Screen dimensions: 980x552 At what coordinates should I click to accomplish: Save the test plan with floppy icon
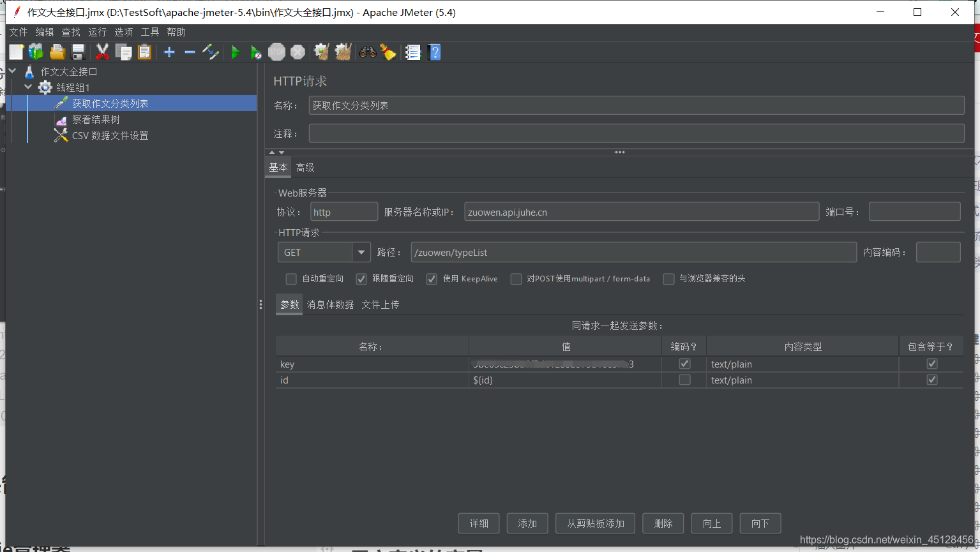tap(79, 52)
